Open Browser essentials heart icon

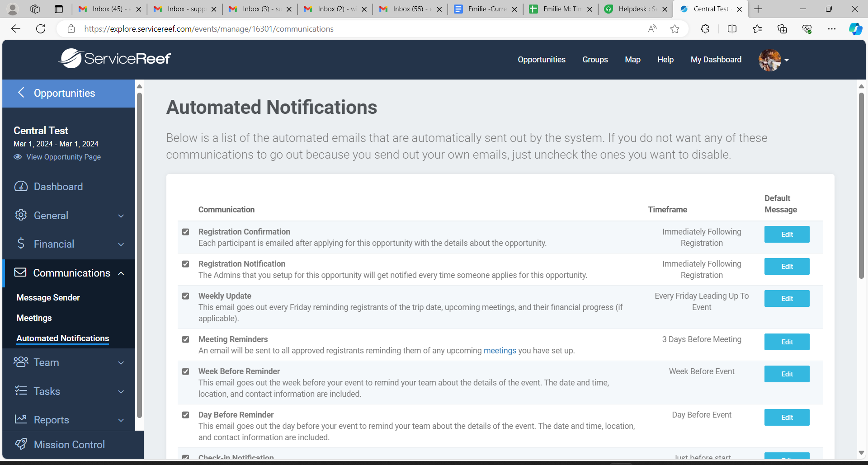point(807,29)
